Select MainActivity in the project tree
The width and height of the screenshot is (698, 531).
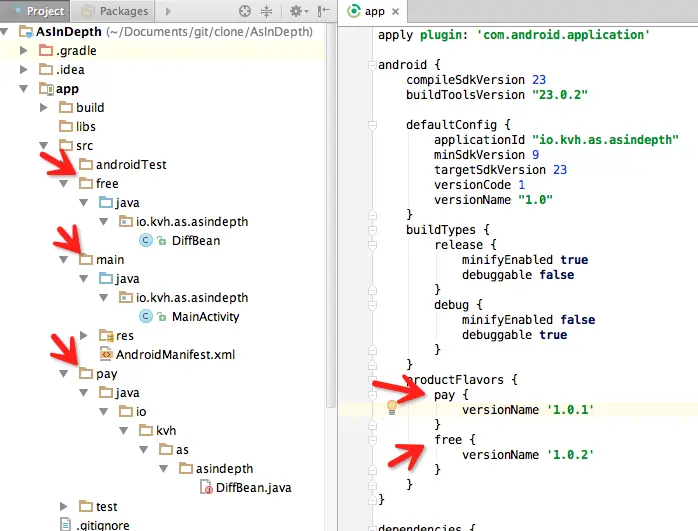[206, 316]
